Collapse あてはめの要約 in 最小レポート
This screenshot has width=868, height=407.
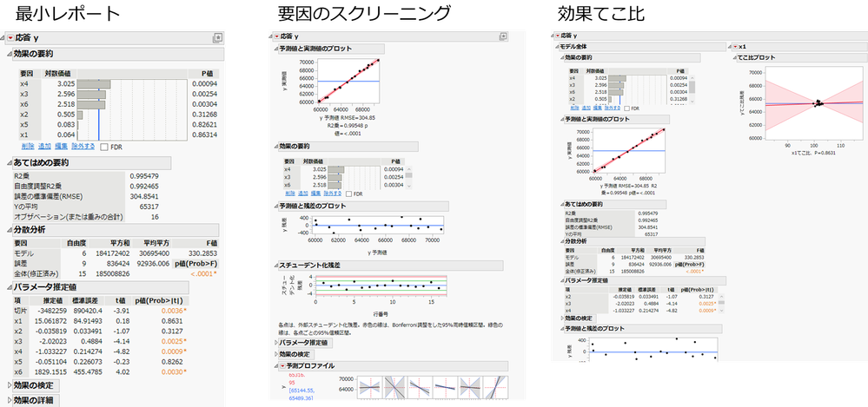click(x=9, y=162)
